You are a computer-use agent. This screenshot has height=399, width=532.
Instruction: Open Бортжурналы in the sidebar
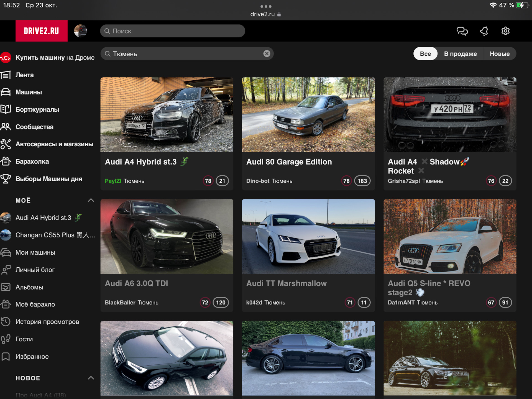(x=37, y=109)
